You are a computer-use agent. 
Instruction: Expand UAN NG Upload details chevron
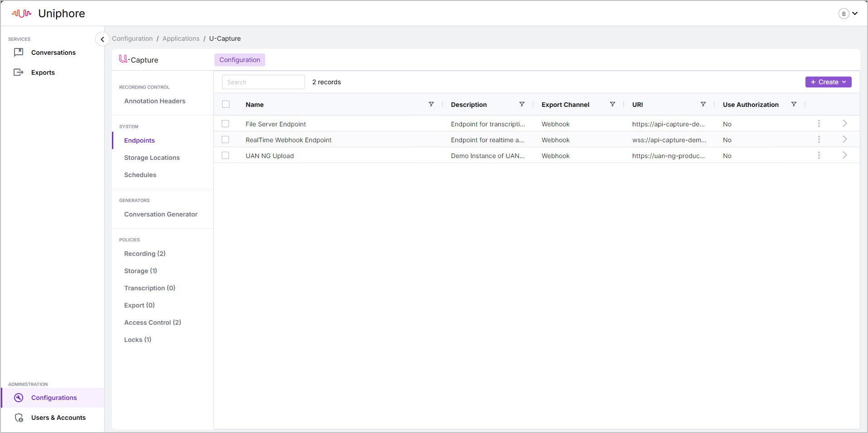845,155
